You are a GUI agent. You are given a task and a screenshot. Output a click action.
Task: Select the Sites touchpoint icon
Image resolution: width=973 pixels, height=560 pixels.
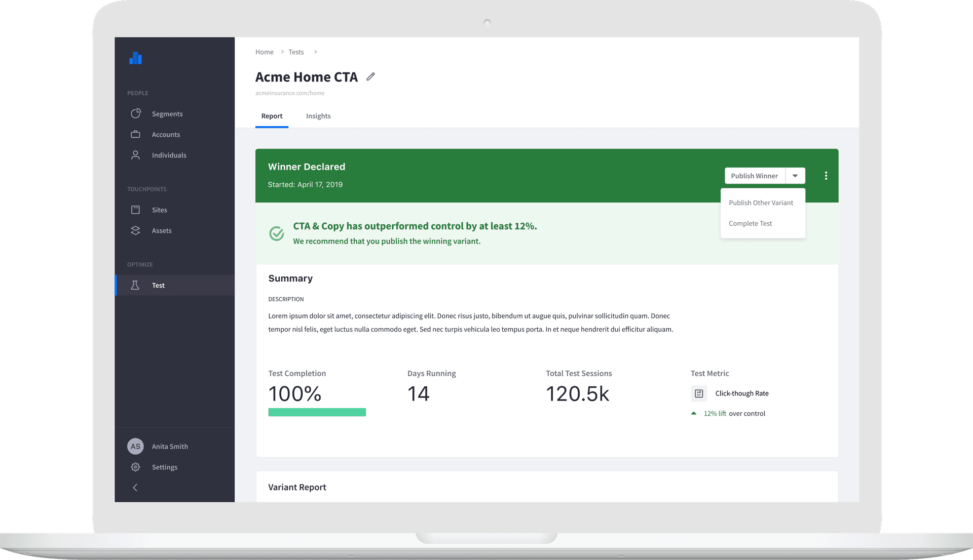(x=136, y=210)
